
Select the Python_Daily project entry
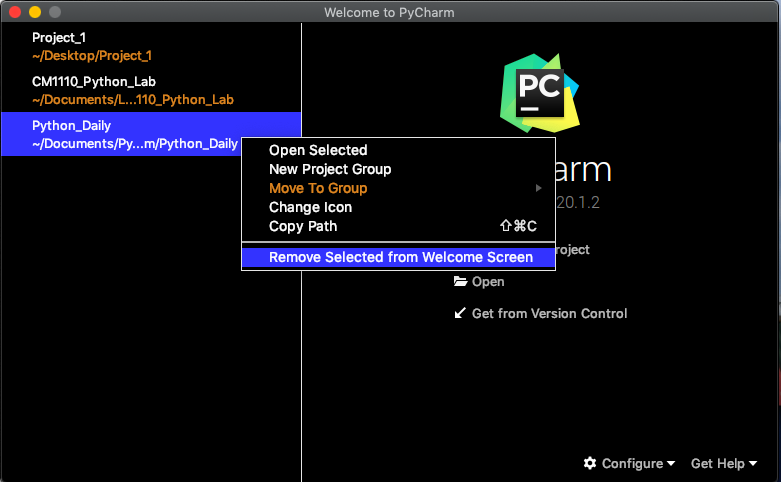pos(151,134)
